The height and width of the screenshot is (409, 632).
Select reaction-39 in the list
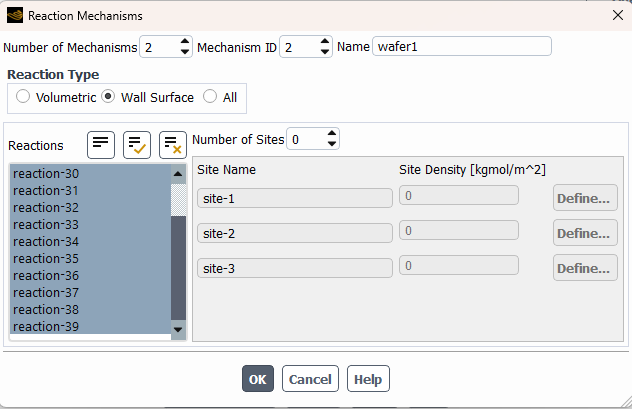click(90, 326)
